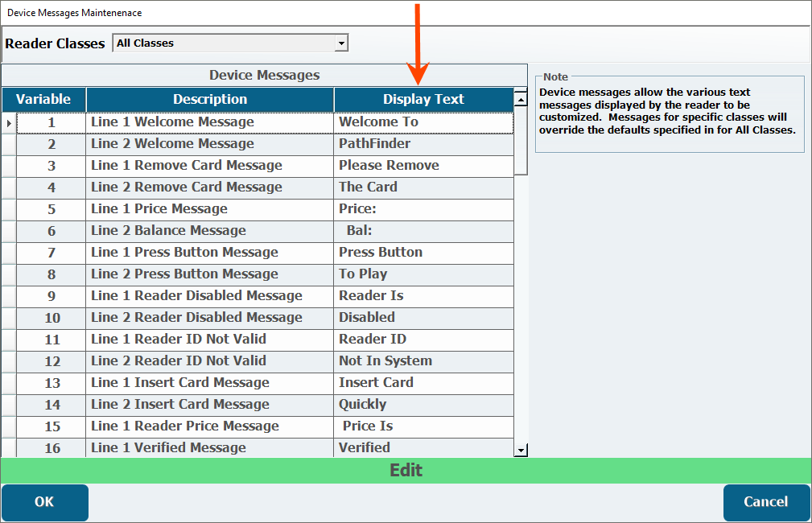
Task: Select display text 'PathFinder'
Action: click(374, 143)
